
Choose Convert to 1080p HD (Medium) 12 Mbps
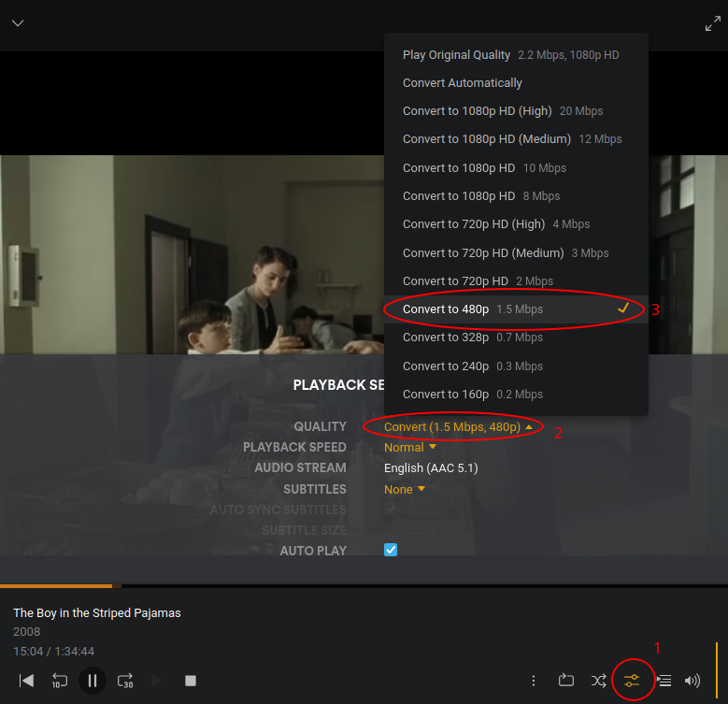(516, 139)
